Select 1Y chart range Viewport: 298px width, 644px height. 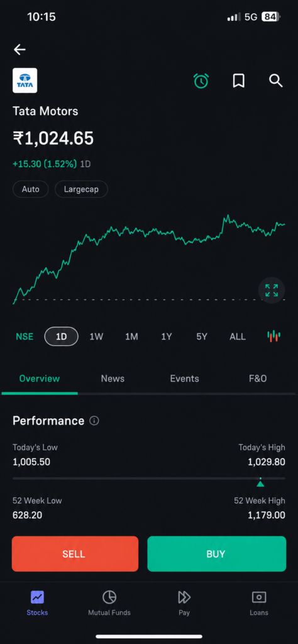(x=166, y=337)
